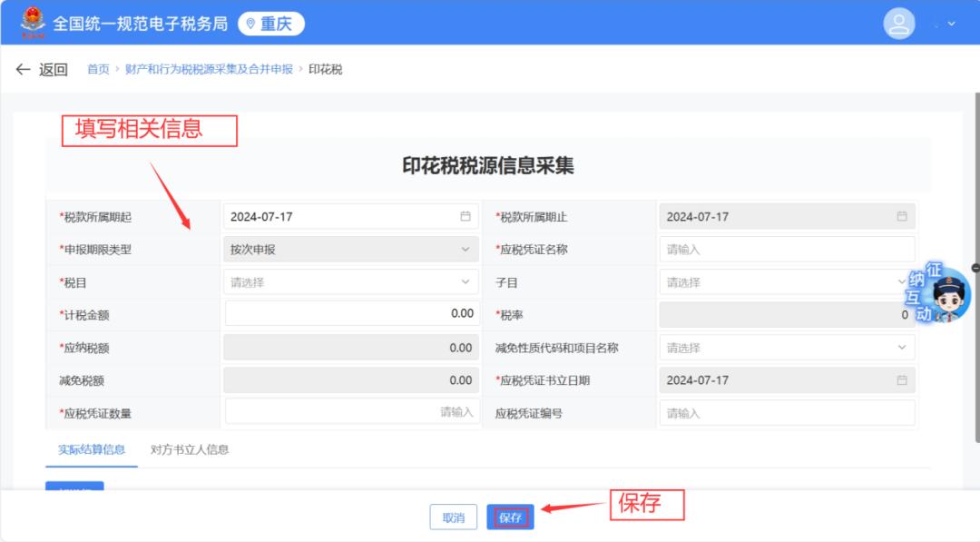Focus the 计税金额 amount field
980x542 pixels.
(351, 314)
